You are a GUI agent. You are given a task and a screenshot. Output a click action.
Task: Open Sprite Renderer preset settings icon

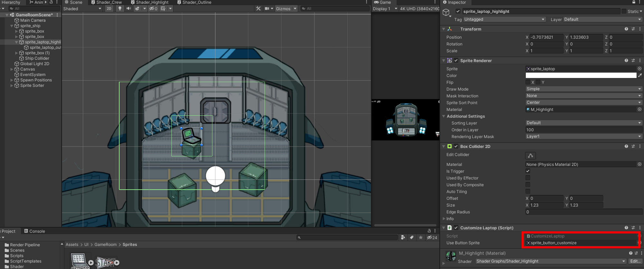coord(633,61)
